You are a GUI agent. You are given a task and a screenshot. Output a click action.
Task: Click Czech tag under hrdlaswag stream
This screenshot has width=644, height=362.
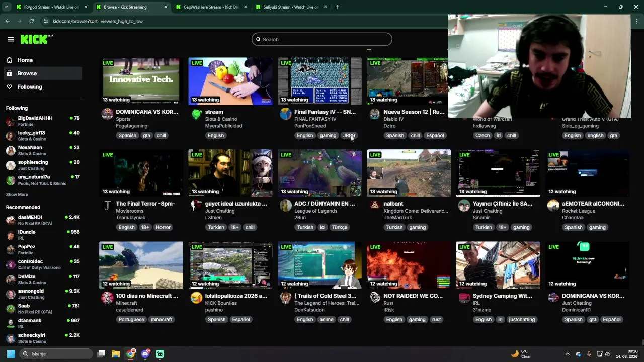click(482, 135)
